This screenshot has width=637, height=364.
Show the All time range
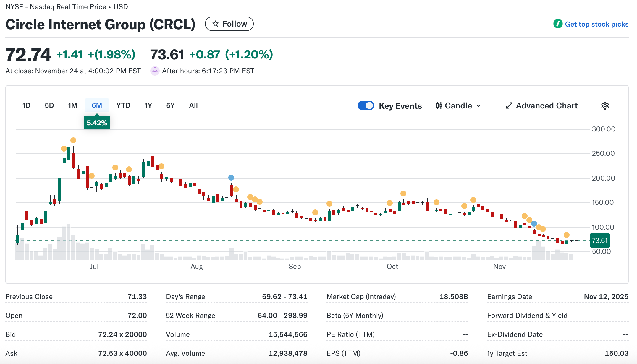[x=193, y=105]
